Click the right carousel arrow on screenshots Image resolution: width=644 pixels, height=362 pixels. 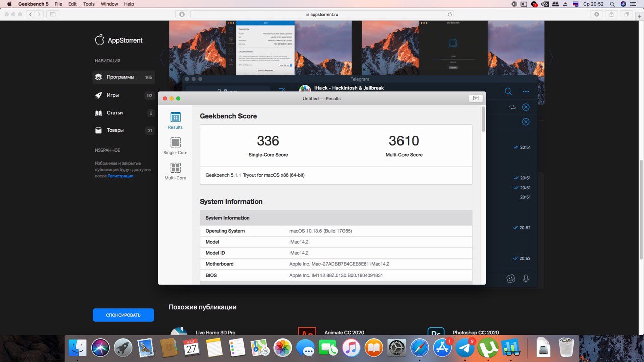[x=551, y=58]
